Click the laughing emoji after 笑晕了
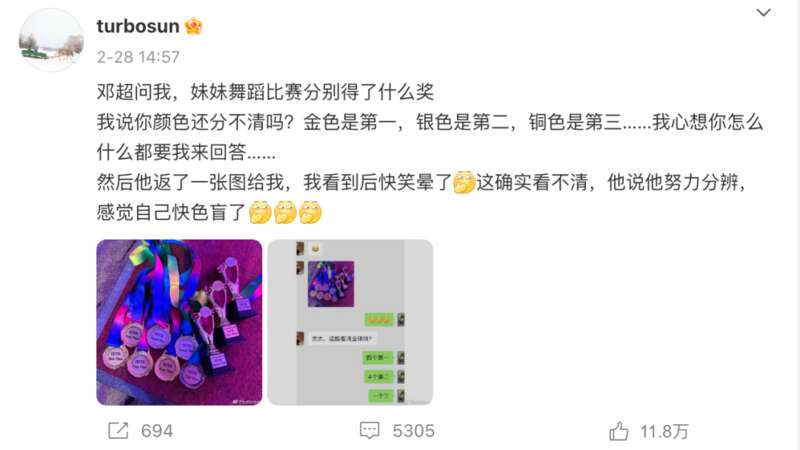Screen dimensions: 800x450 point(464,182)
